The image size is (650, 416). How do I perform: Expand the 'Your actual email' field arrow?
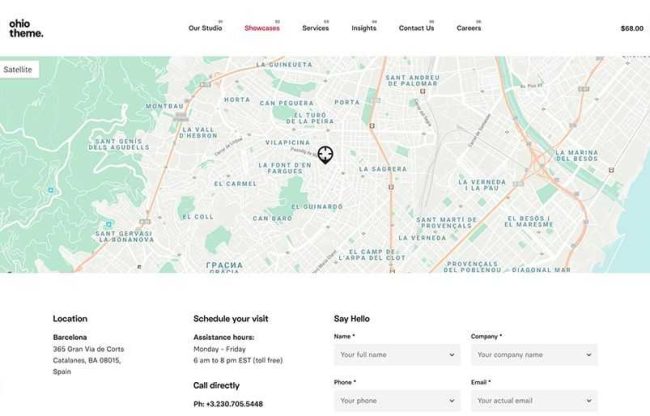pyautogui.click(x=588, y=401)
